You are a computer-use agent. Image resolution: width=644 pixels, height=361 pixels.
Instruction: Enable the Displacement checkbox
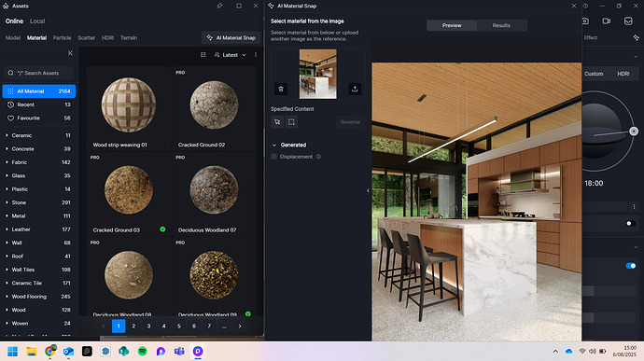click(274, 157)
